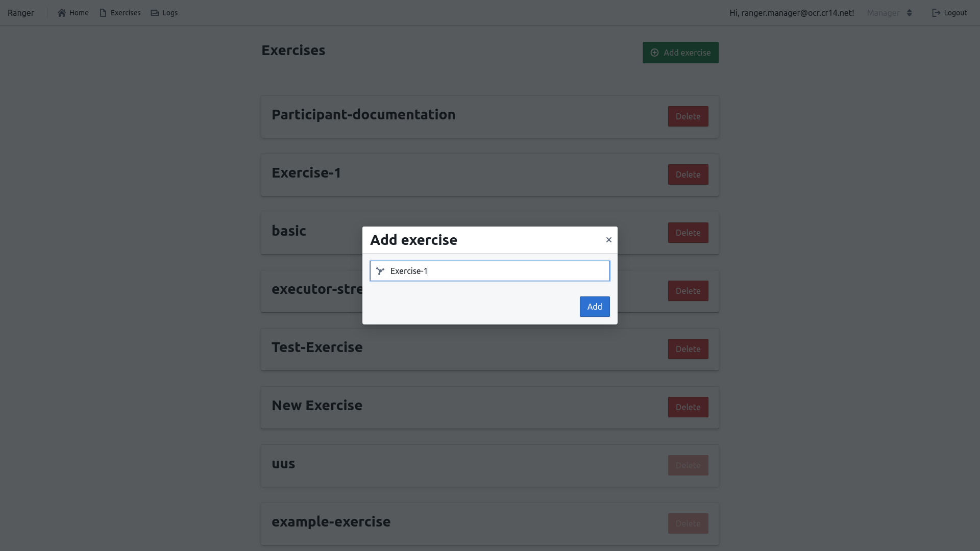Navigate to Home in the top menu
Image resolution: width=980 pixels, height=551 pixels.
click(x=78, y=12)
